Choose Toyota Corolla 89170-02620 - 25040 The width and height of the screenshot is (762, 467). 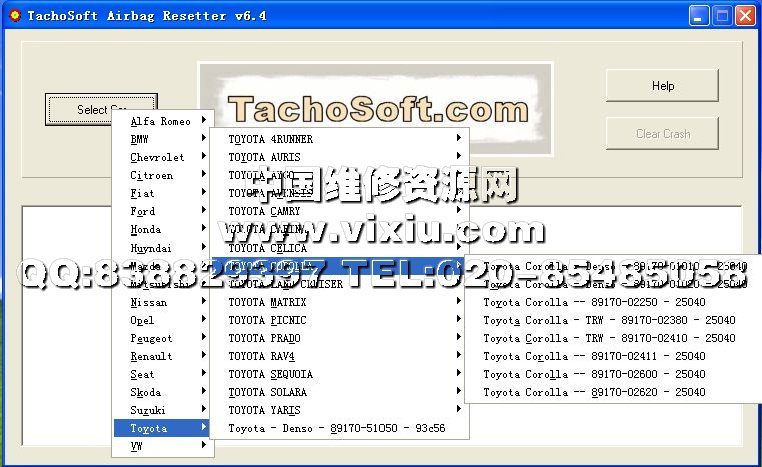[x=609, y=392]
